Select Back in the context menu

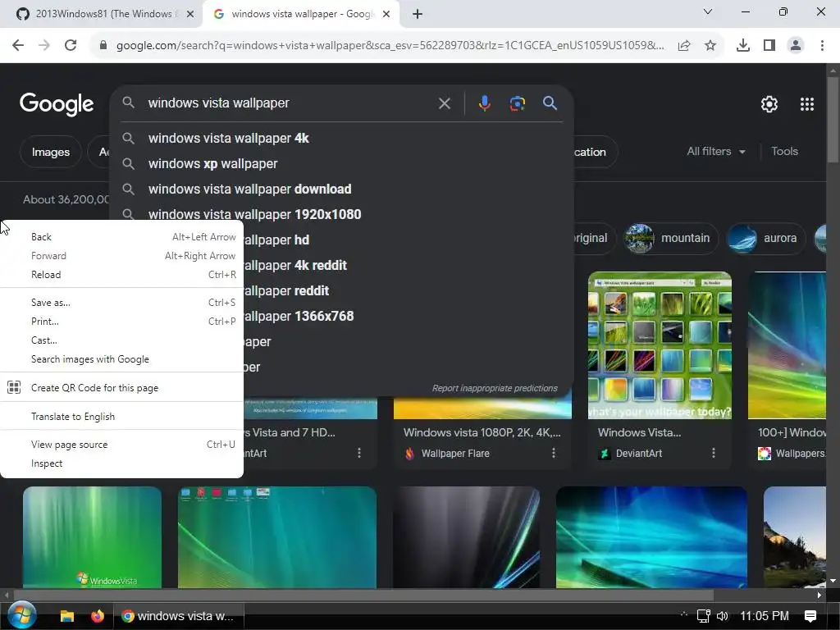tap(121, 237)
